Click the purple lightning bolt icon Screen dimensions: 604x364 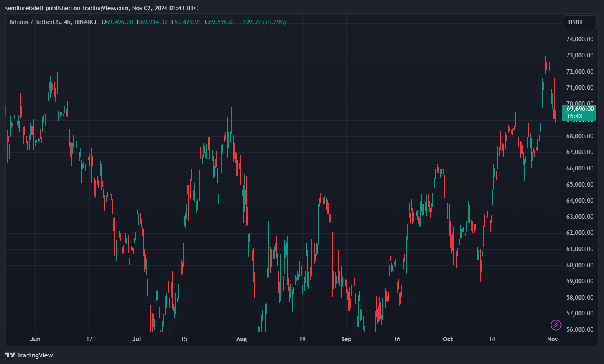556,325
